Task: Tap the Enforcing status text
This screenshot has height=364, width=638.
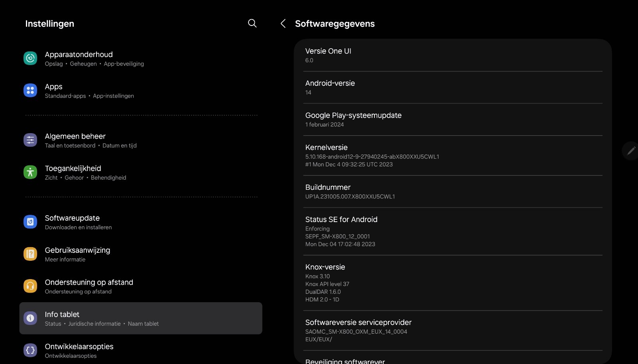Action: [317, 229]
